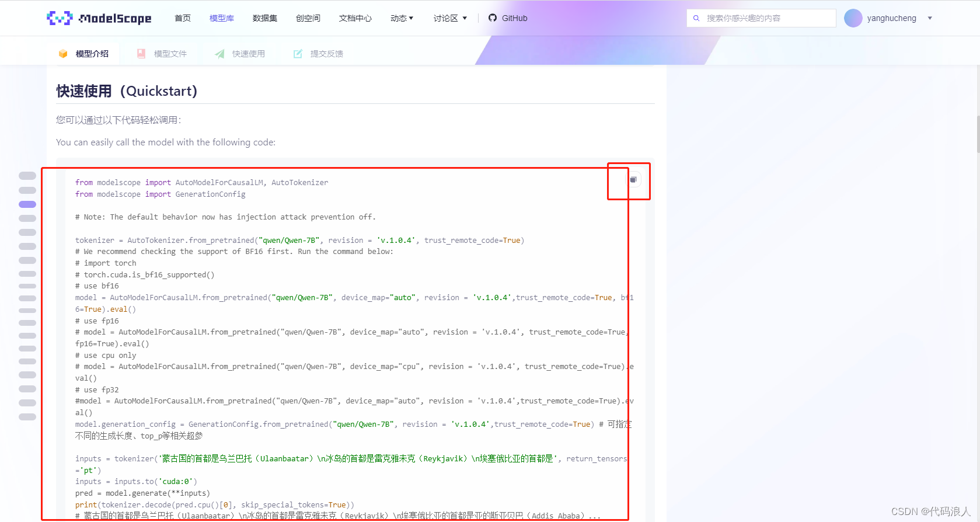Click the '# use fp16' comment line
980x522 pixels.
point(97,321)
